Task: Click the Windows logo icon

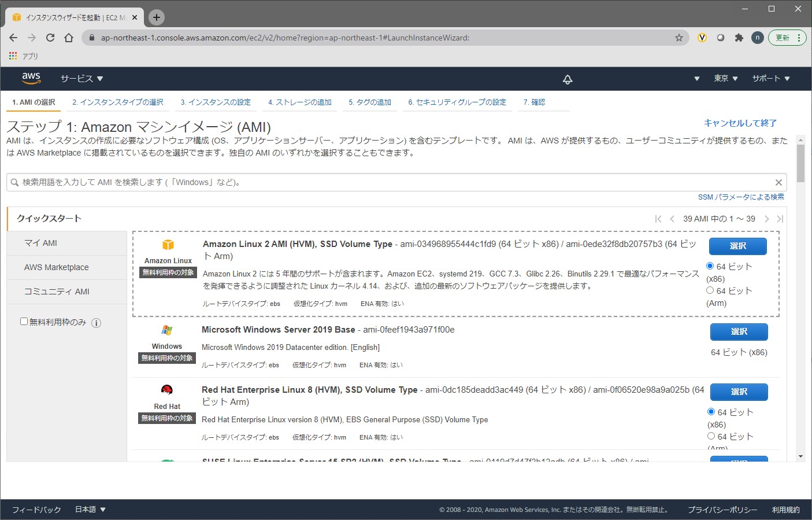Action: (167, 330)
